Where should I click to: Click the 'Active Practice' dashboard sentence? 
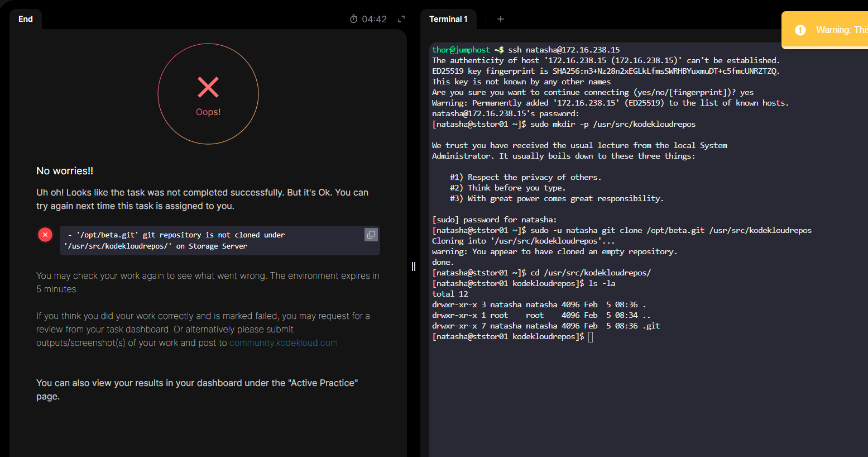coord(197,390)
